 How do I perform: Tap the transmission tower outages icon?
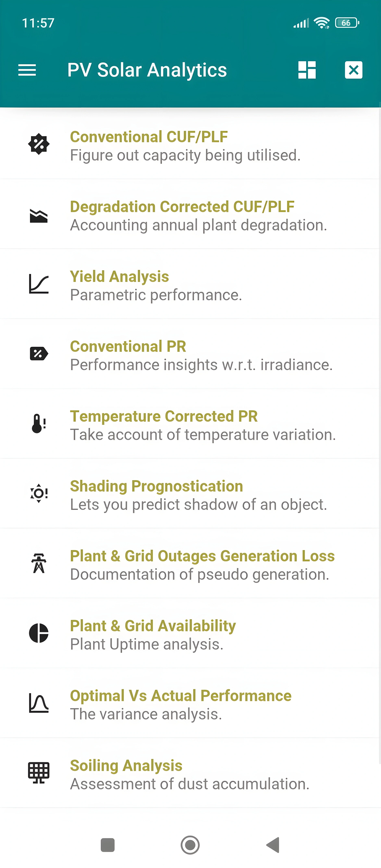tap(39, 563)
